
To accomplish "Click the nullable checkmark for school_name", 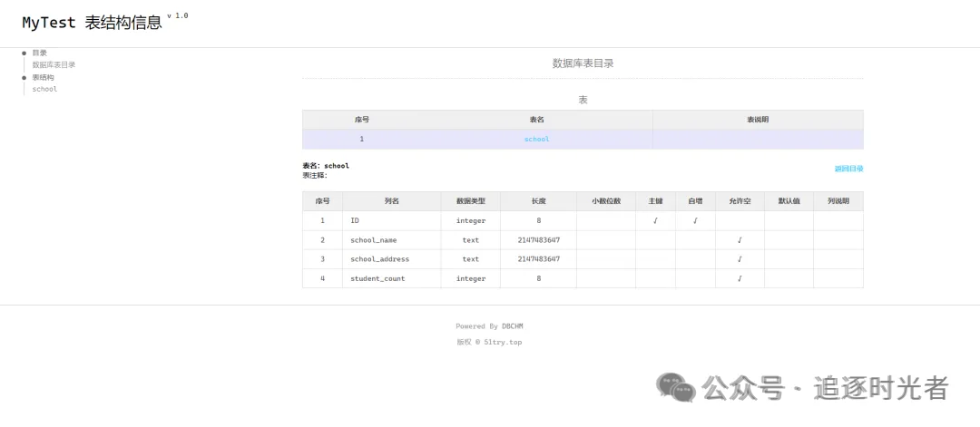I will tap(740, 240).
